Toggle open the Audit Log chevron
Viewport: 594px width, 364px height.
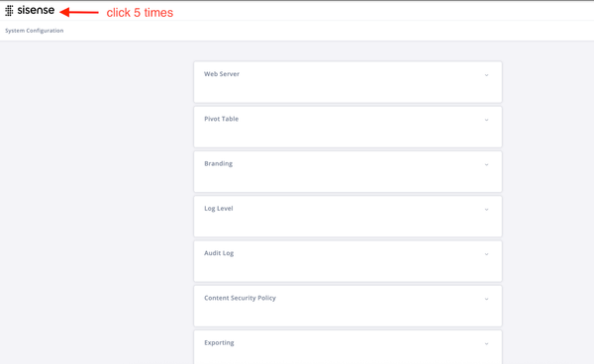pyautogui.click(x=486, y=254)
